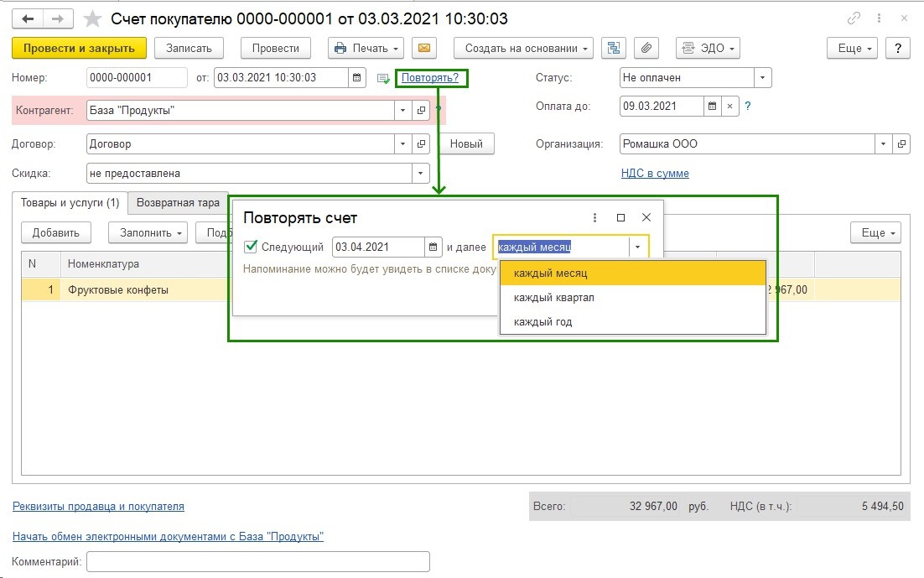
Task: Select "каждый месяц" from the list
Action: coord(632,273)
